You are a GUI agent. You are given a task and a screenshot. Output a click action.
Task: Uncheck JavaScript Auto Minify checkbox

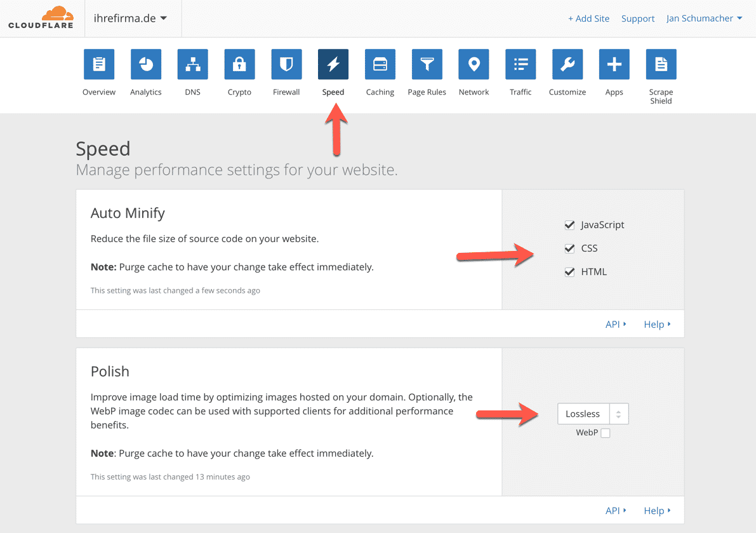[x=569, y=225]
